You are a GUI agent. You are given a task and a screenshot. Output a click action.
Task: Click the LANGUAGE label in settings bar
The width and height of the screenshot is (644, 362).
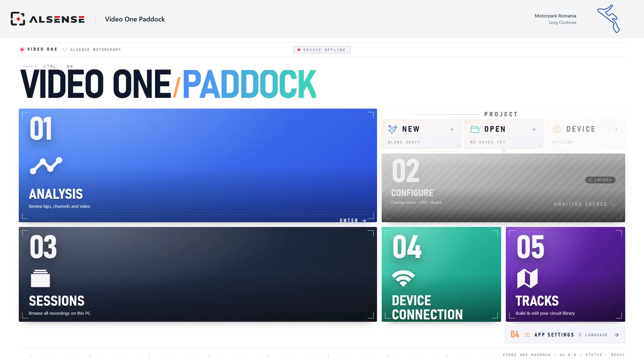pyautogui.click(x=596, y=335)
